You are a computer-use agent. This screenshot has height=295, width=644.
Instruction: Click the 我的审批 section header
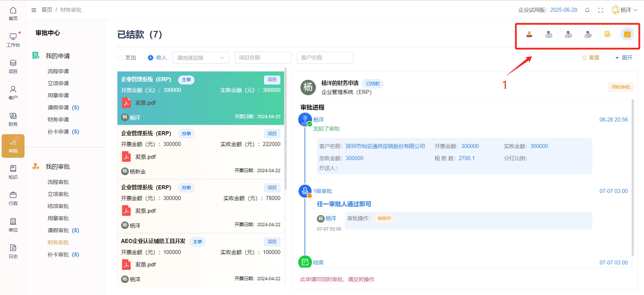click(x=58, y=166)
